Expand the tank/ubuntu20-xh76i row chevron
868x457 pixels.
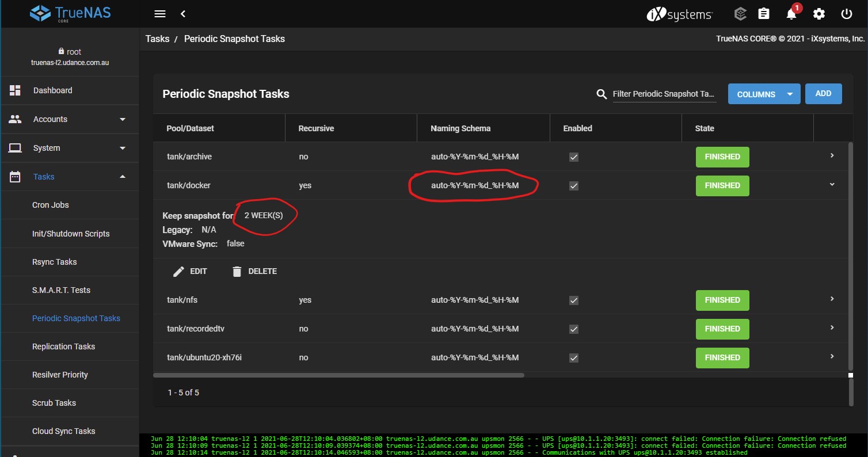[832, 357]
